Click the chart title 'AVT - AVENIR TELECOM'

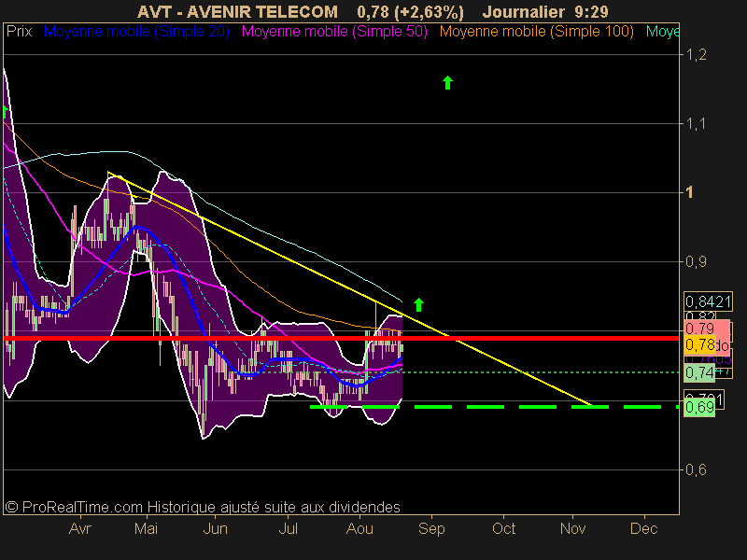[237, 11]
